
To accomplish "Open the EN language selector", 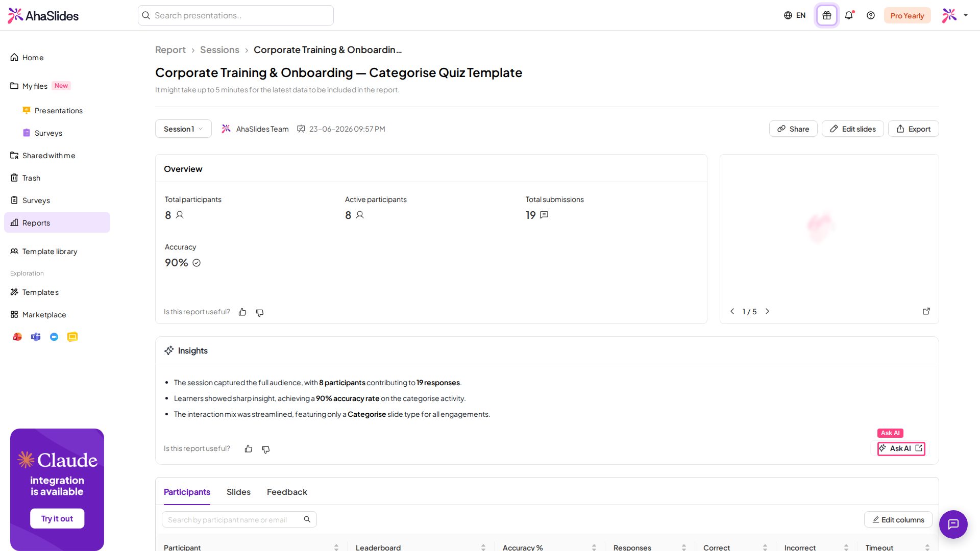I will (795, 15).
